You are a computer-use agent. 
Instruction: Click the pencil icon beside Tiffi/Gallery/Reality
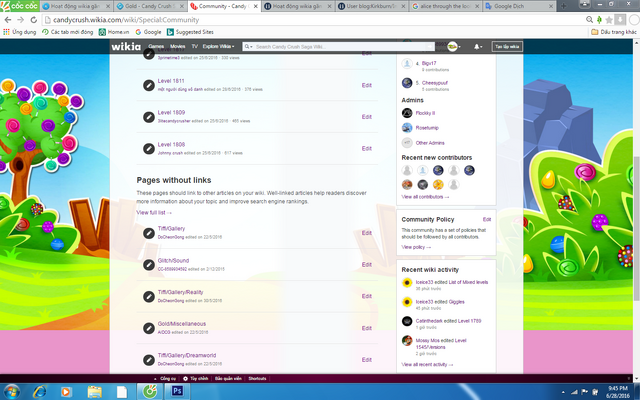click(149, 296)
